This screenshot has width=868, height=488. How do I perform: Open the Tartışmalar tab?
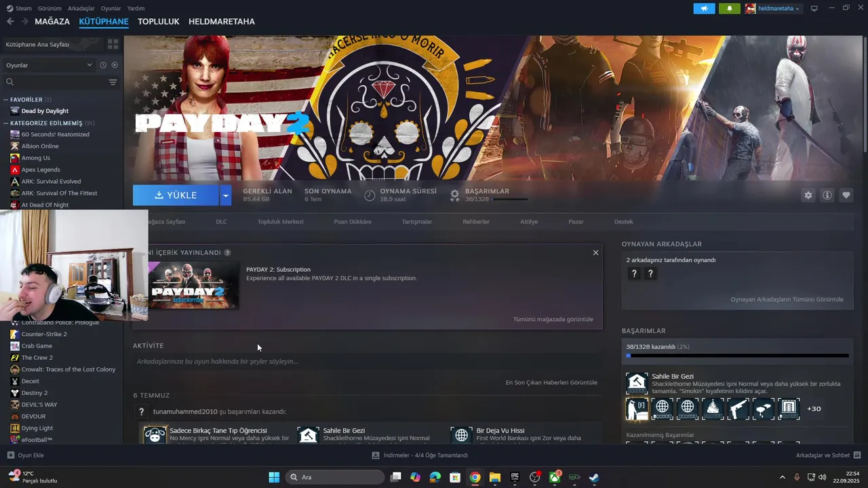pos(416,222)
